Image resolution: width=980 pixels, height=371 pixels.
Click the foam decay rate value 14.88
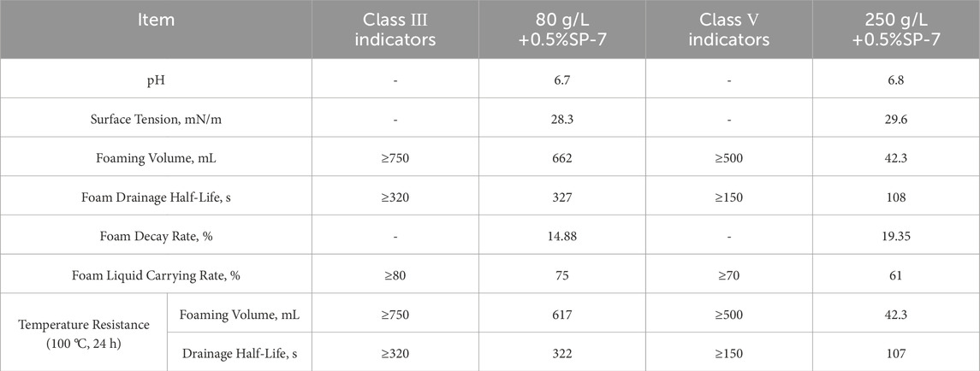[x=561, y=237]
